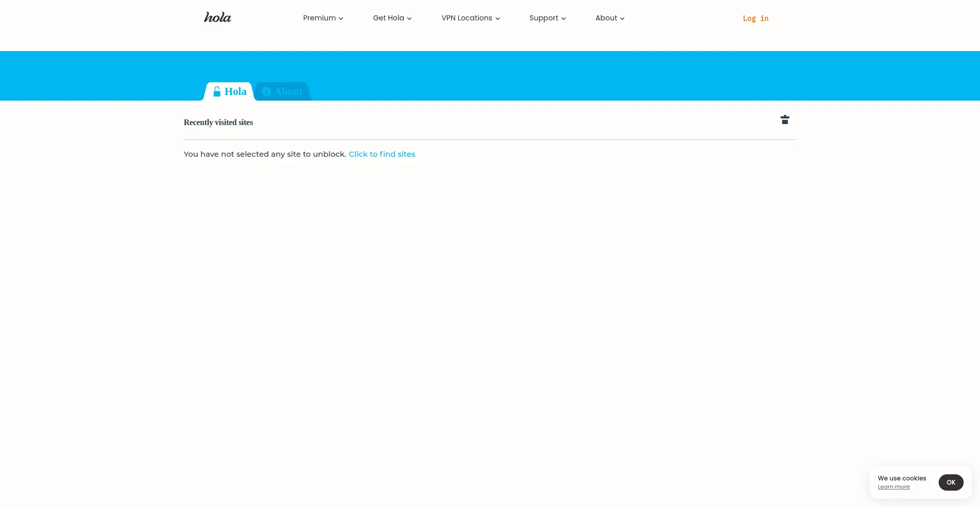Image resolution: width=980 pixels, height=507 pixels.
Task: Click the info icon on the About tab
Action: click(x=266, y=91)
